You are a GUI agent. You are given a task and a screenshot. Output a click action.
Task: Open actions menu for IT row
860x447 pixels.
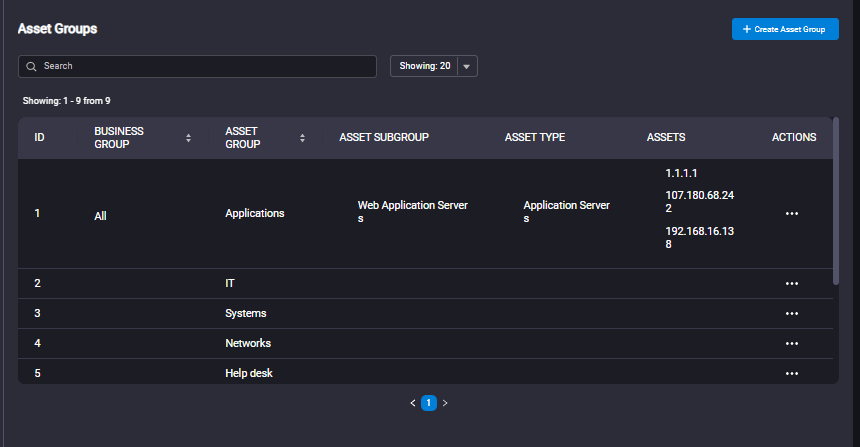791,284
